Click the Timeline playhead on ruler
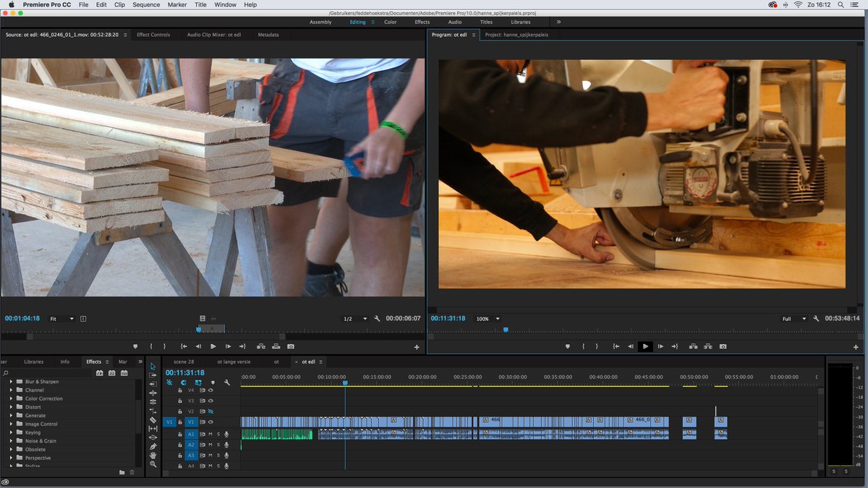Viewport: 868px width, 488px height. (x=345, y=383)
